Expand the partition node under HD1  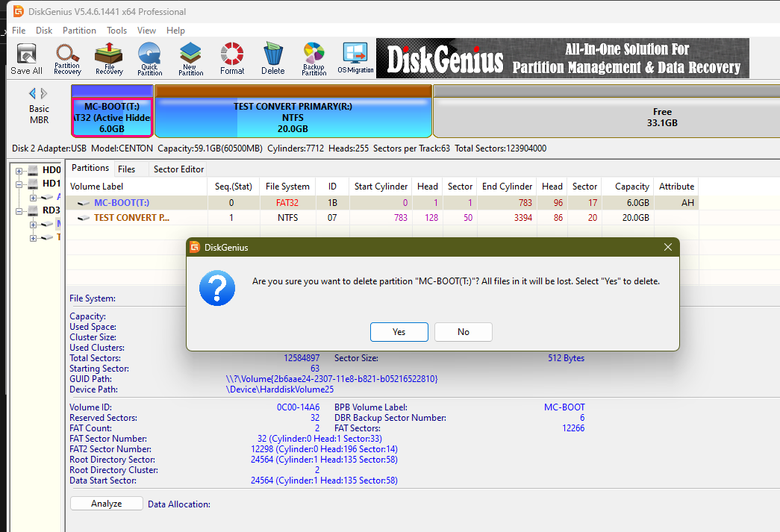point(33,198)
